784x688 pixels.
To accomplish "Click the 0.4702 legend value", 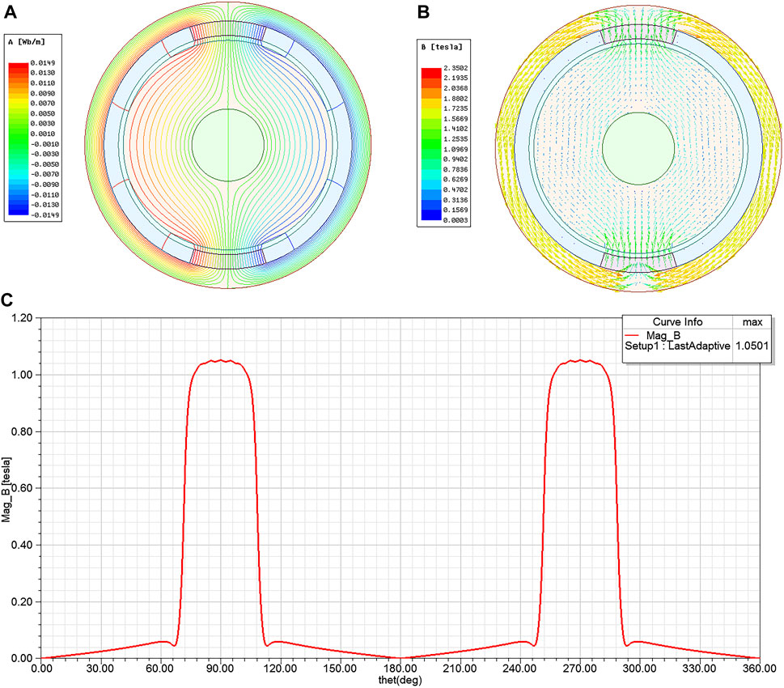I will (456, 189).
